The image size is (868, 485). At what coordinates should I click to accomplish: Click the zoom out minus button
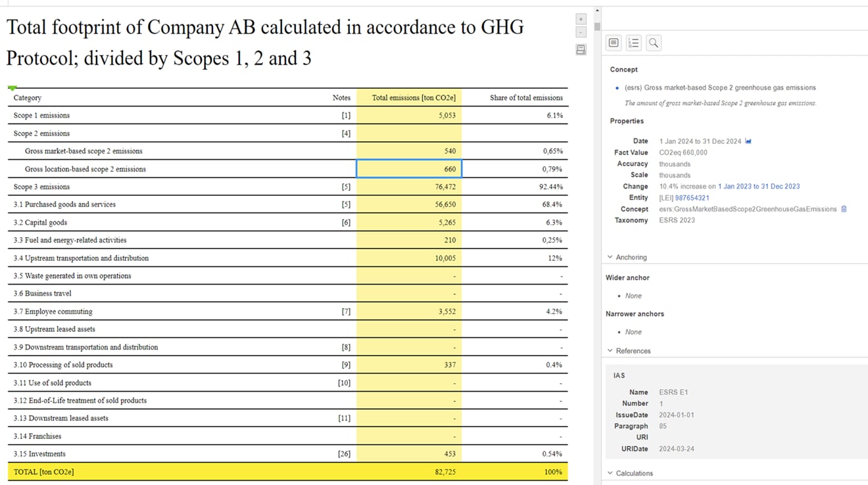(x=581, y=32)
